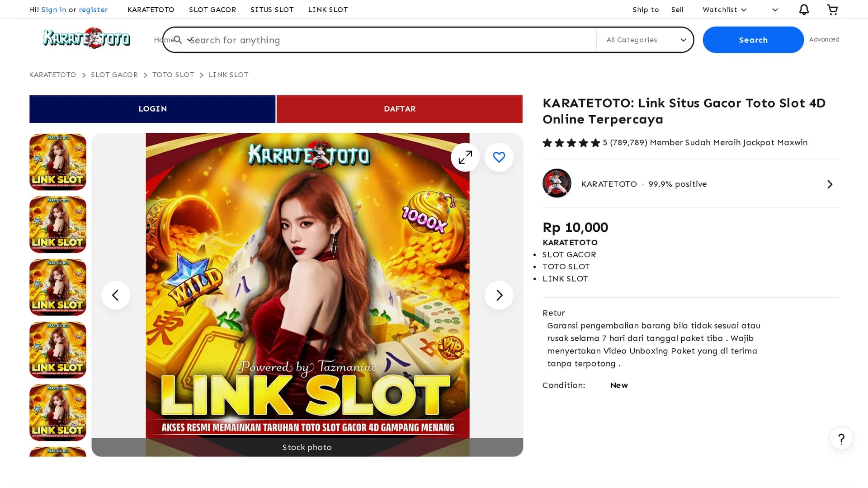This screenshot has height=488, width=868.
Task: Open the SITUS SLOT top menu item
Action: [272, 9]
